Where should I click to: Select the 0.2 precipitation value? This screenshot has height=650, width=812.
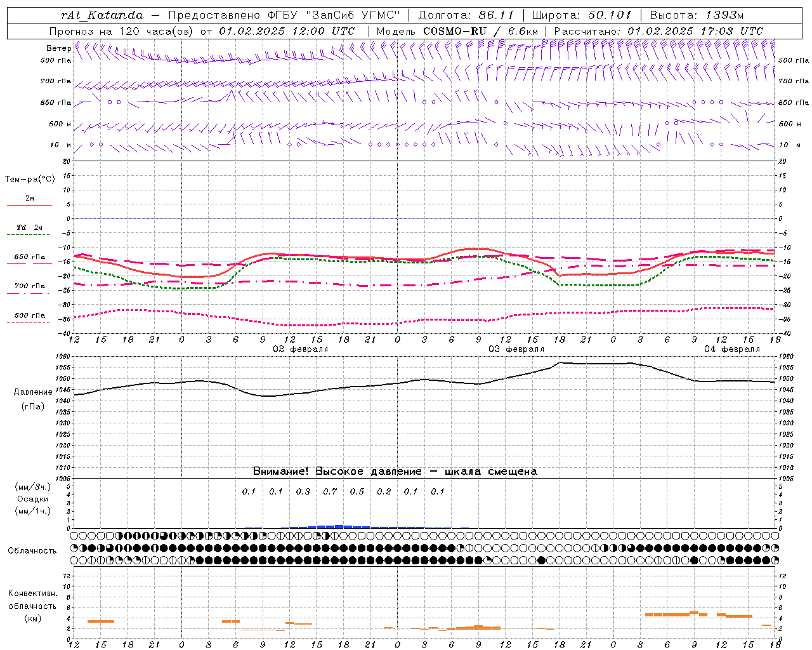[384, 491]
